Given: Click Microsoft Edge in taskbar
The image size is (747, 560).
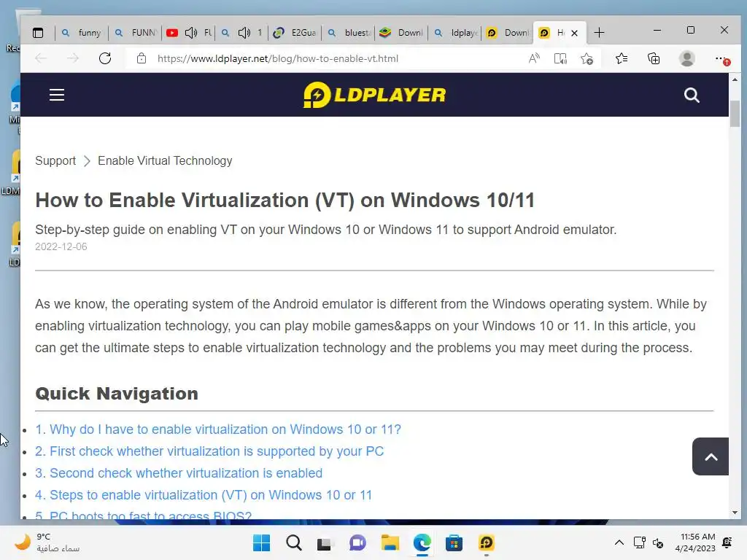Looking at the screenshot, I should [x=422, y=542].
